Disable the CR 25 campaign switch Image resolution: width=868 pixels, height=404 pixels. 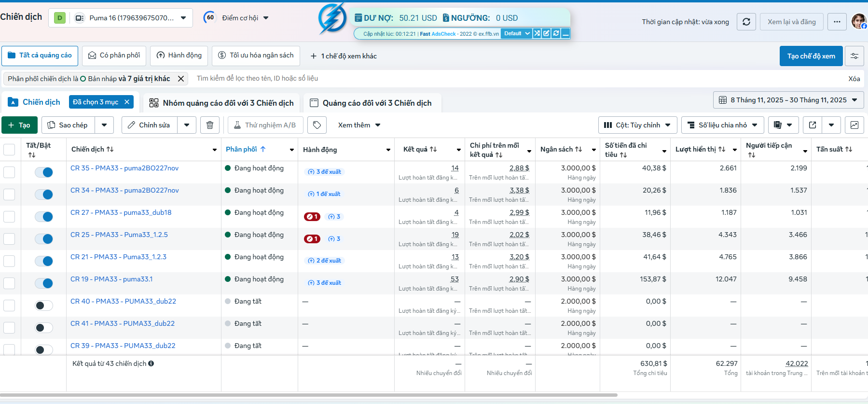(44, 239)
